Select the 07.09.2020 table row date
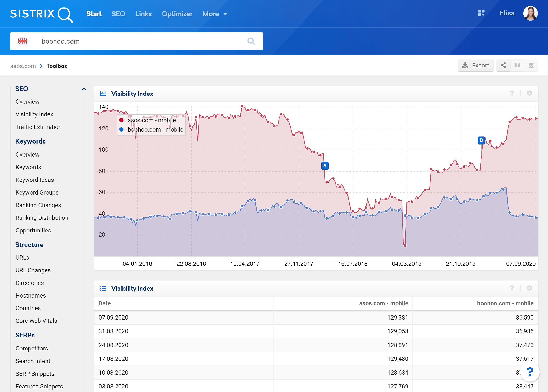 (x=113, y=317)
